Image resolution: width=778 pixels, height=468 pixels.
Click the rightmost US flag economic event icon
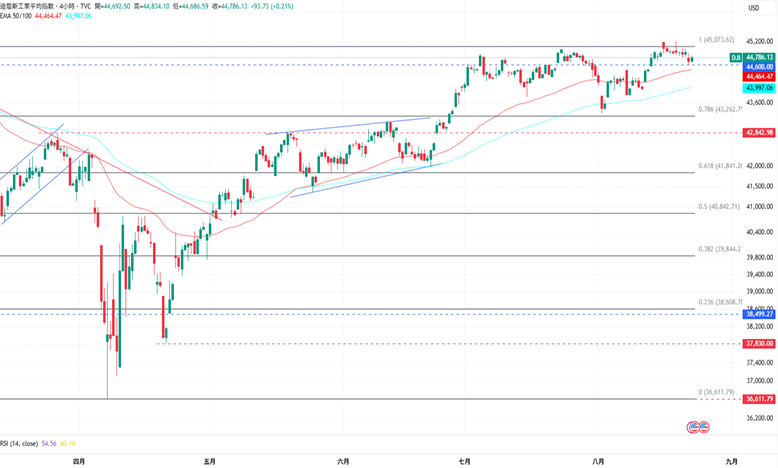(704, 427)
